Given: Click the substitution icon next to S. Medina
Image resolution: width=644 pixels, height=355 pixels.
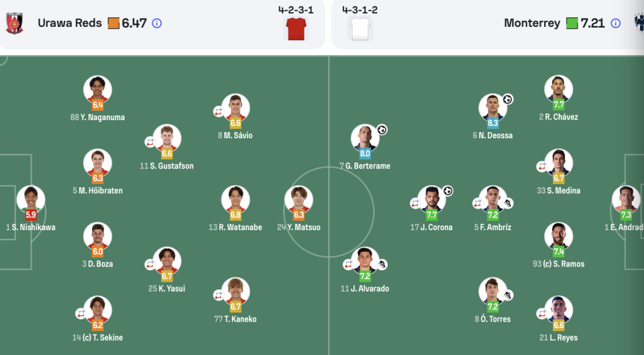Looking at the screenshot, I should point(542,166).
